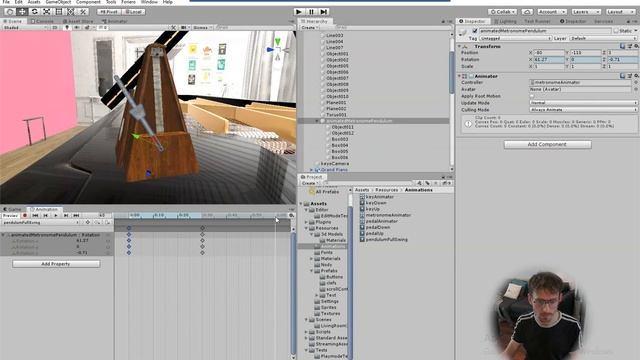Go to first keyframe in Animation window
640x360 pixels.
[36, 215]
